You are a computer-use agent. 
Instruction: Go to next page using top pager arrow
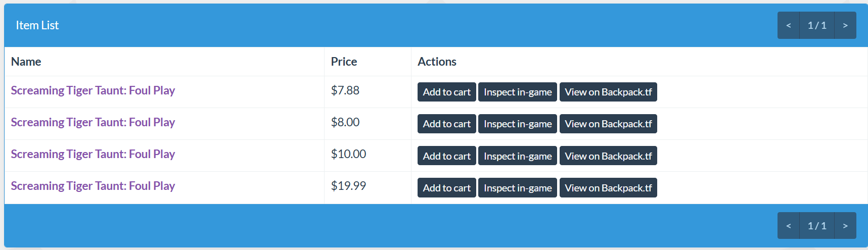[x=845, y=25]
